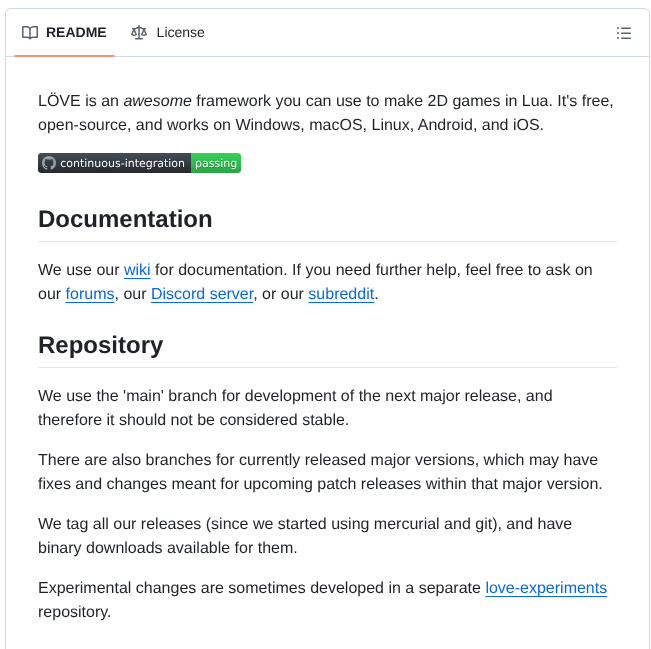Click the Documentation section heading
The image size is (651, 649).
point(125,219)
